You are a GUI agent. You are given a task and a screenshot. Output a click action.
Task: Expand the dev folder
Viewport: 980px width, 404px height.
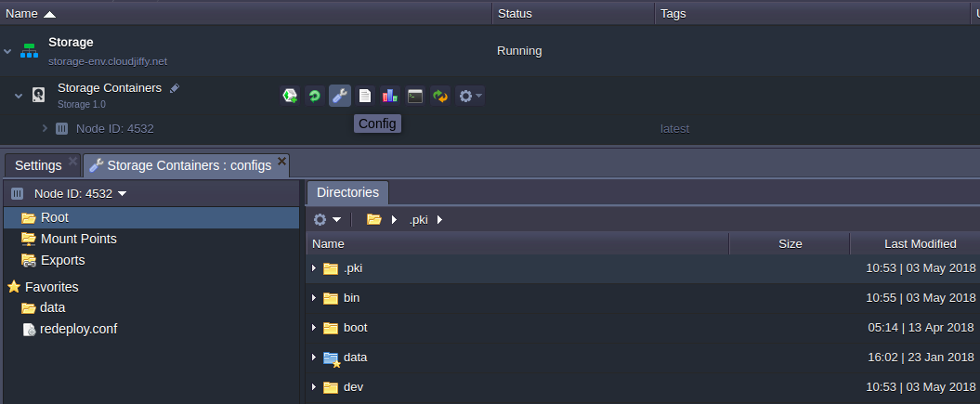click(314, 388)
